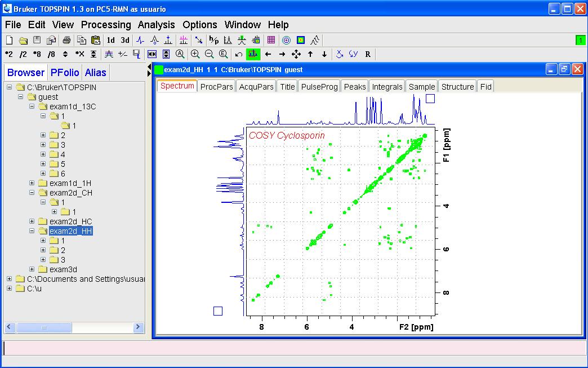
Task: Collapse the exam2d_HH folder
Action: [32, 231]
